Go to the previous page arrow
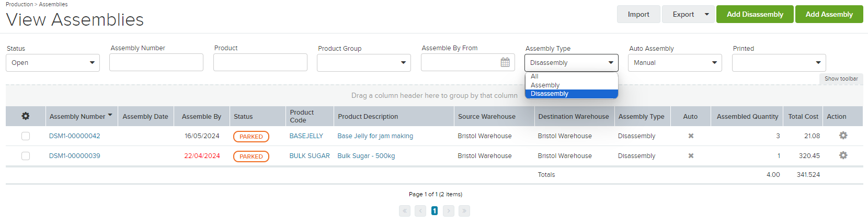The width and height of the screenshot is (868, 224). pyautogui.click(x=420, y=211)
